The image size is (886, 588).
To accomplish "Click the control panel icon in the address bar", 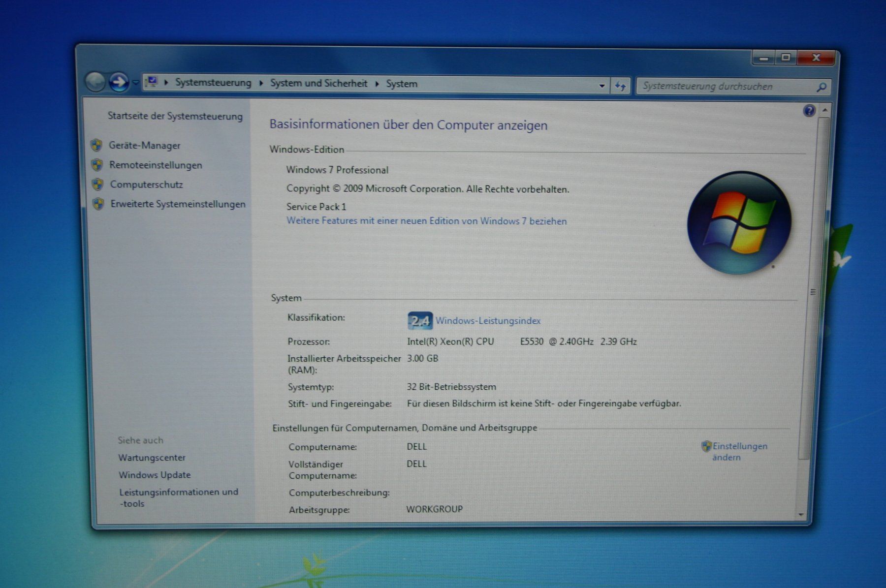I will click(152, 82).
